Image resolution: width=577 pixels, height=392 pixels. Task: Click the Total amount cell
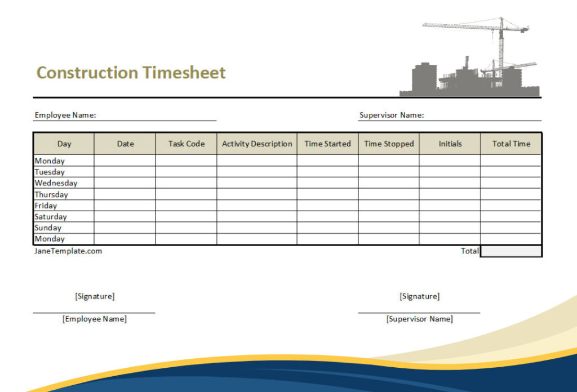point(511,251)
